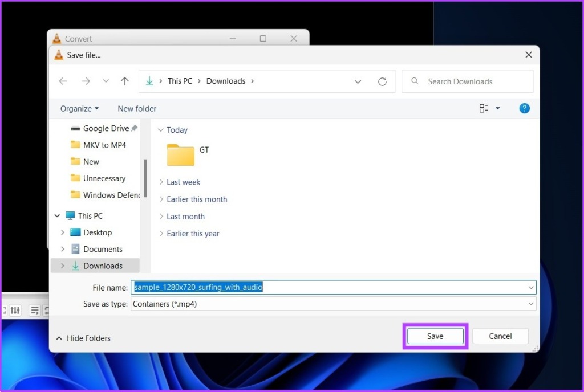Close the Save file dialog
584x392 pixels.
pos(529,55)
